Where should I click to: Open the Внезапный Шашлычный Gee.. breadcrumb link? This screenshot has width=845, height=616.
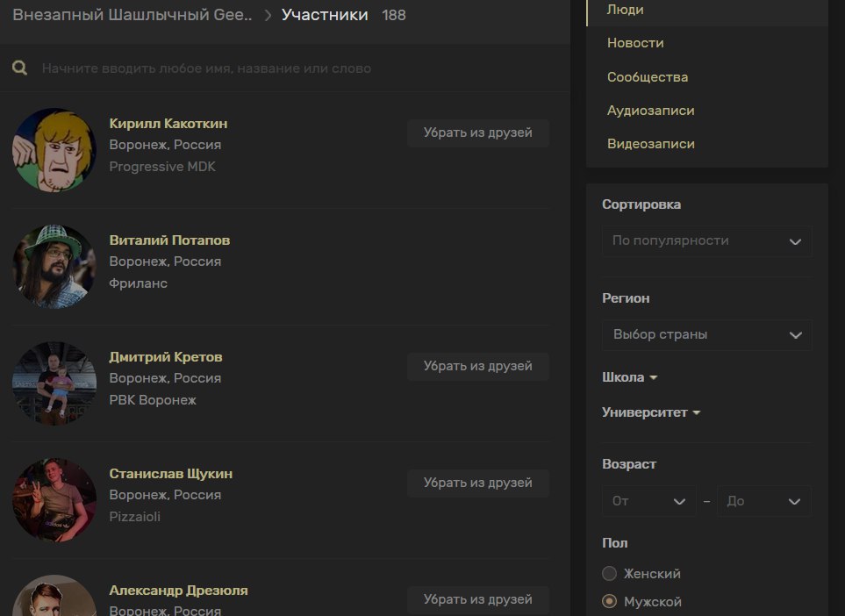132,15
